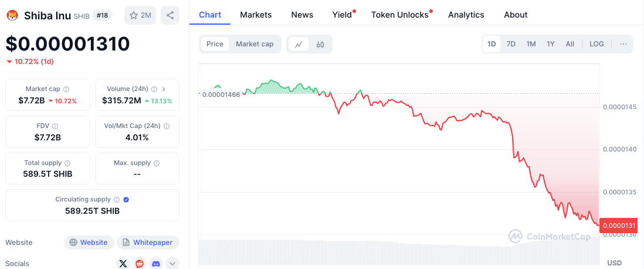Open the Reddit social link
644x269 pixels.
click(x=139, y=264)
